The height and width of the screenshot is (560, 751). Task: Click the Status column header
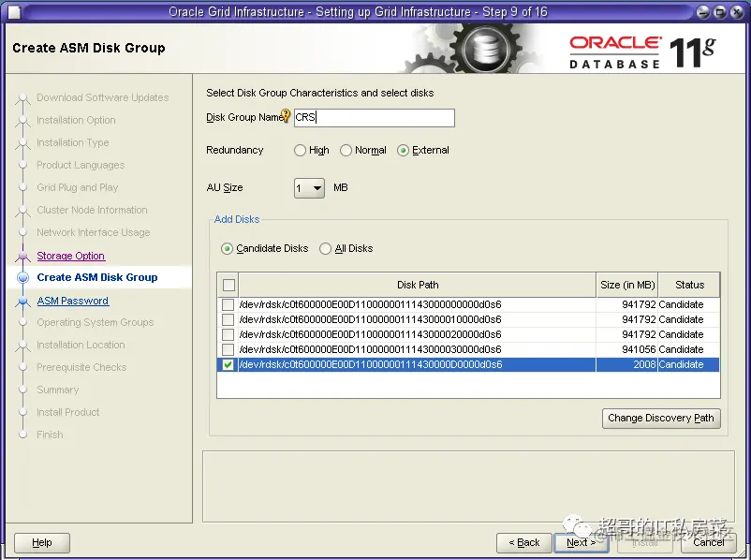(x=689, y=285)
